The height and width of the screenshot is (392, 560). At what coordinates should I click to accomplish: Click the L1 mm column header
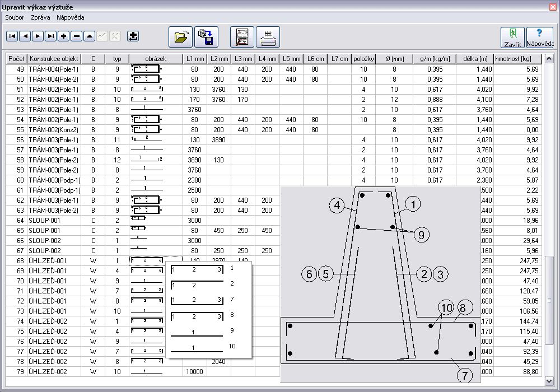point(195,59)
